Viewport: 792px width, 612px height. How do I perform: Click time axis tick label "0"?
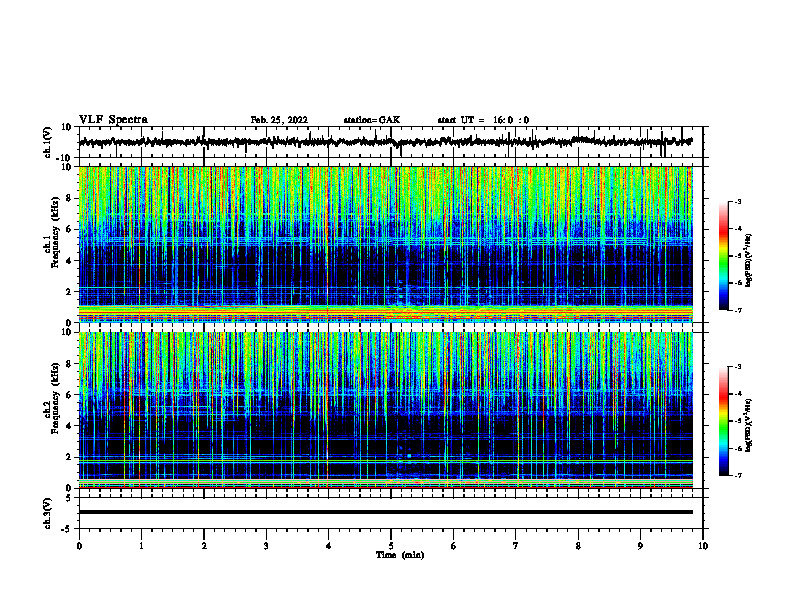[x=79, y=546]
